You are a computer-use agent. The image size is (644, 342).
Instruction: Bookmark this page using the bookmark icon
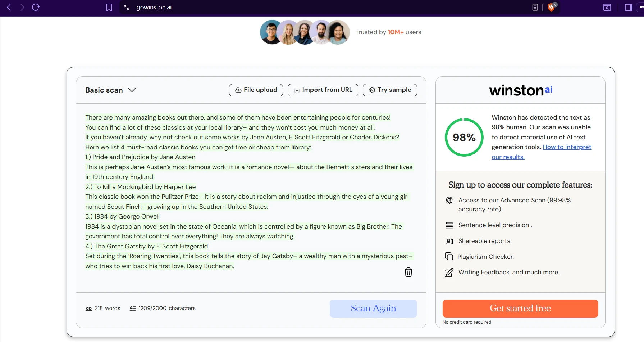109,7
